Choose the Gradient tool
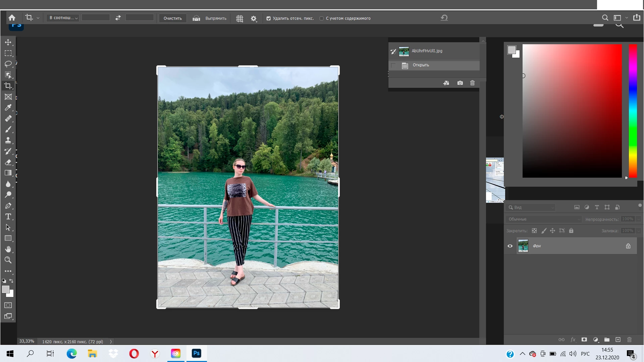 [x=8, y=173]
